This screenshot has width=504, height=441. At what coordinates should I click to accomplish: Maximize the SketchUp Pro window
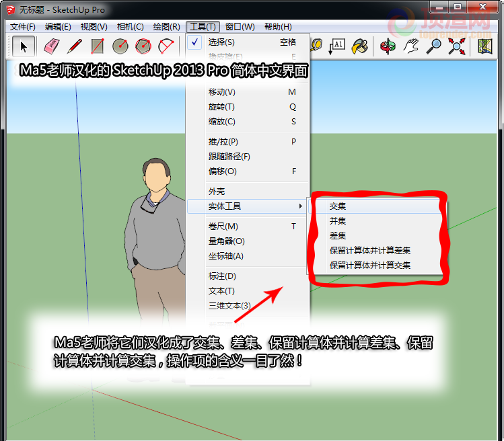[458, 7]
